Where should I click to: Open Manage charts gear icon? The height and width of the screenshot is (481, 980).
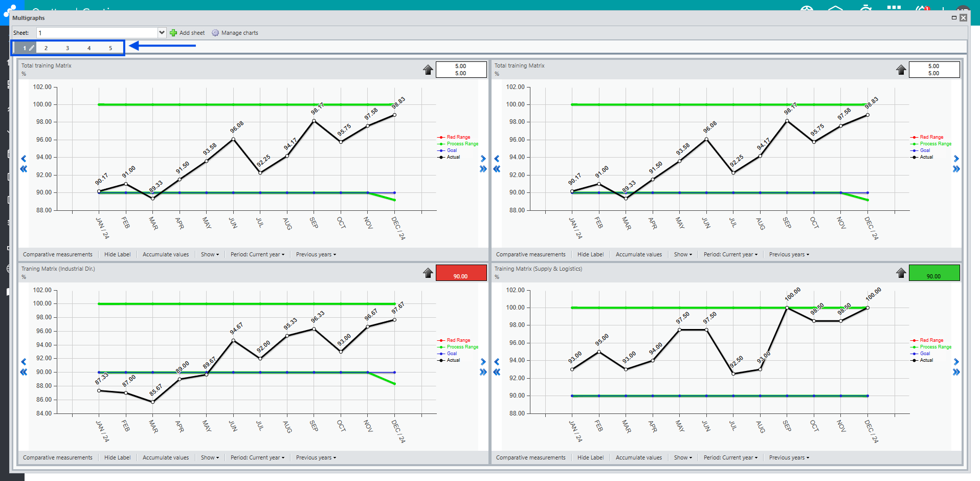click(215, 33)
